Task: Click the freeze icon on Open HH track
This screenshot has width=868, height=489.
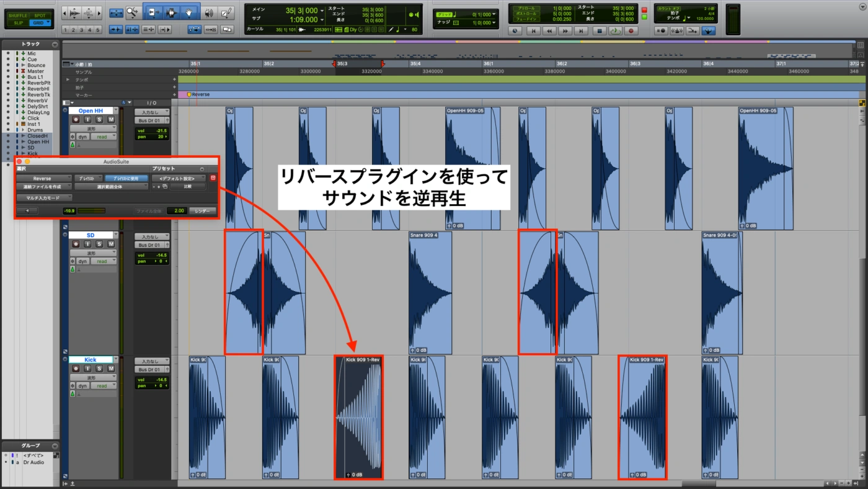Action: (73, 137)
